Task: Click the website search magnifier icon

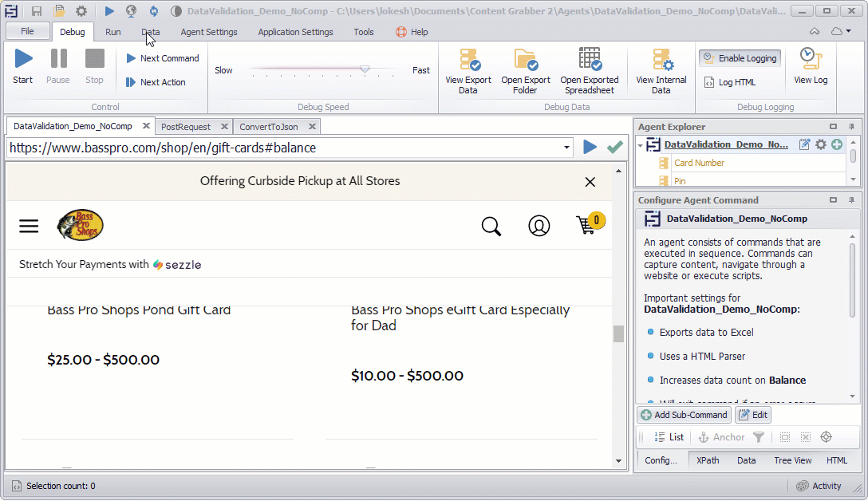Action: pos(491,226)
